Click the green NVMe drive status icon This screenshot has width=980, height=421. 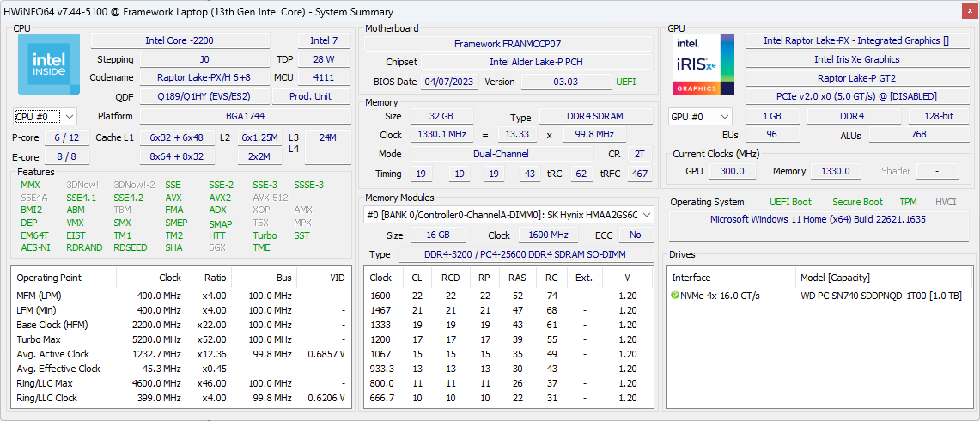pyautogui.click(x=675, y=296)
